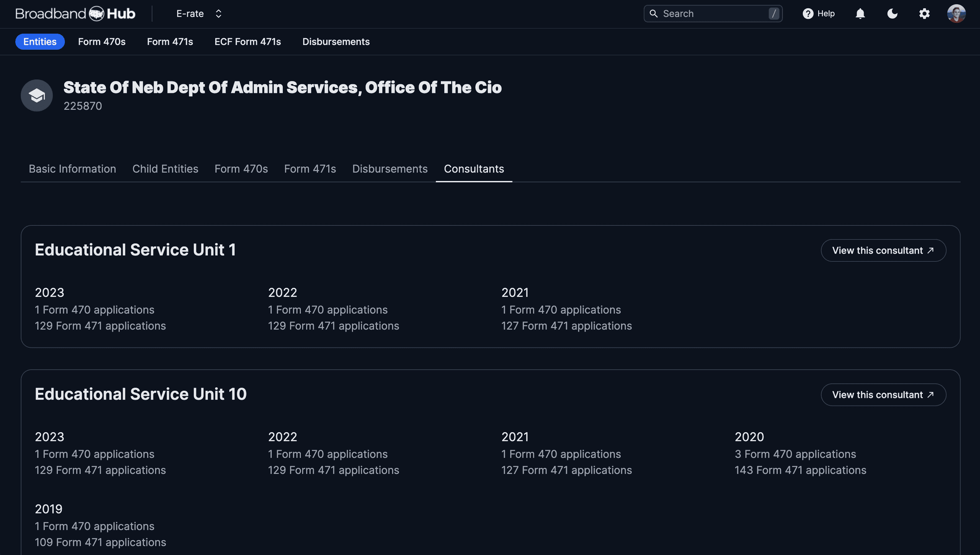Switch to the Child Entities tab

point(165,168)
